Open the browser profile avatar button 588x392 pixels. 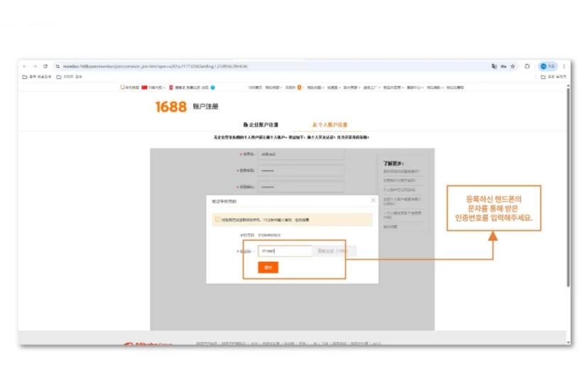point(548,66)
